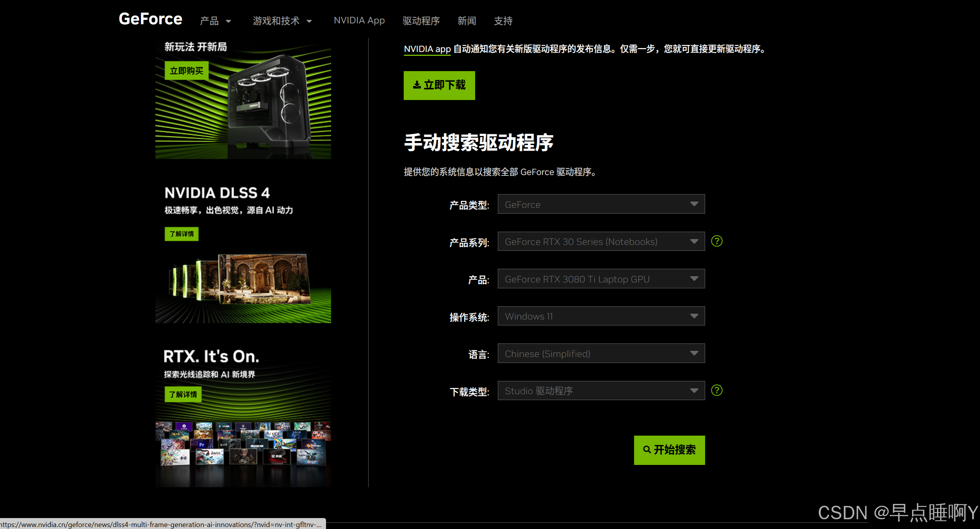
Task: Follow the NVIDIA app text link
Action: 427,49
